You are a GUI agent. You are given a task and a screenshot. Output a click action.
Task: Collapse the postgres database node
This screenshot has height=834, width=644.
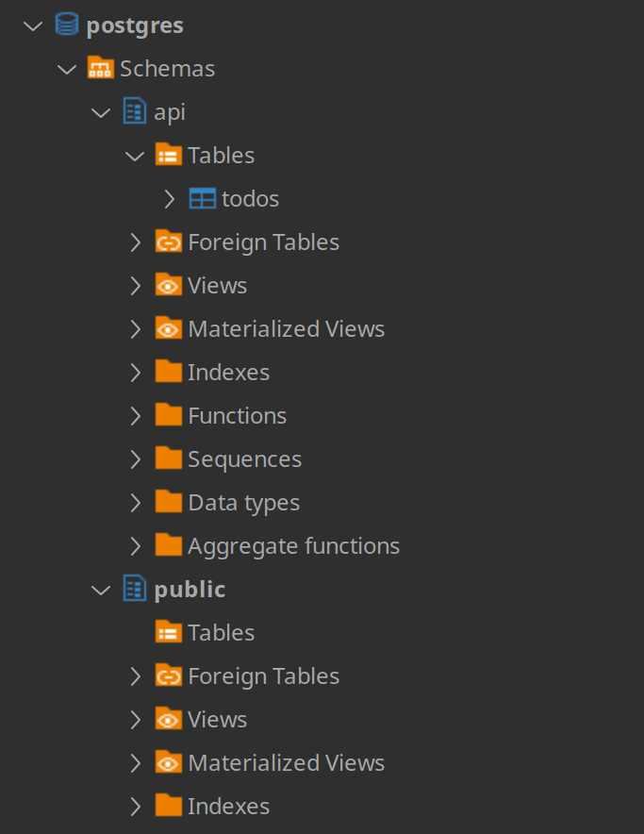click(x=33, y=25)
